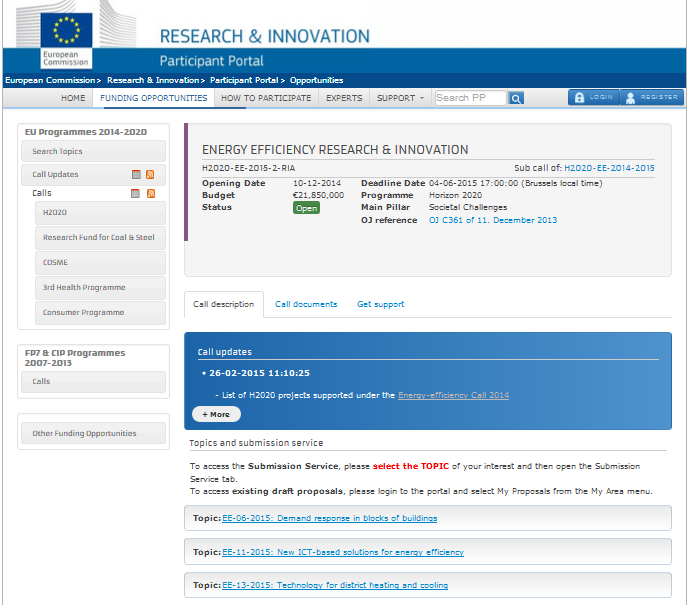
Task: Open topic EE-13-2015 district heating link
Action: tap(335, 585)
